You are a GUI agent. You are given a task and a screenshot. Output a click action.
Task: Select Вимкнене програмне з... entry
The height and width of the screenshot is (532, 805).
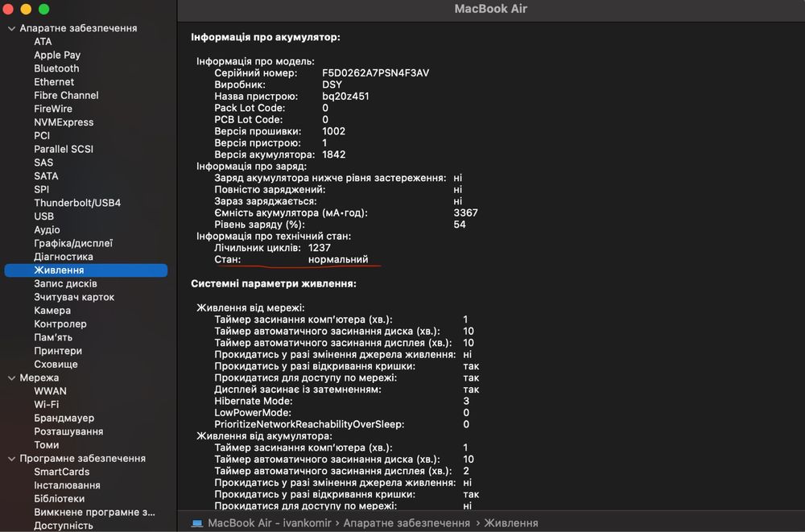[94, 512]
